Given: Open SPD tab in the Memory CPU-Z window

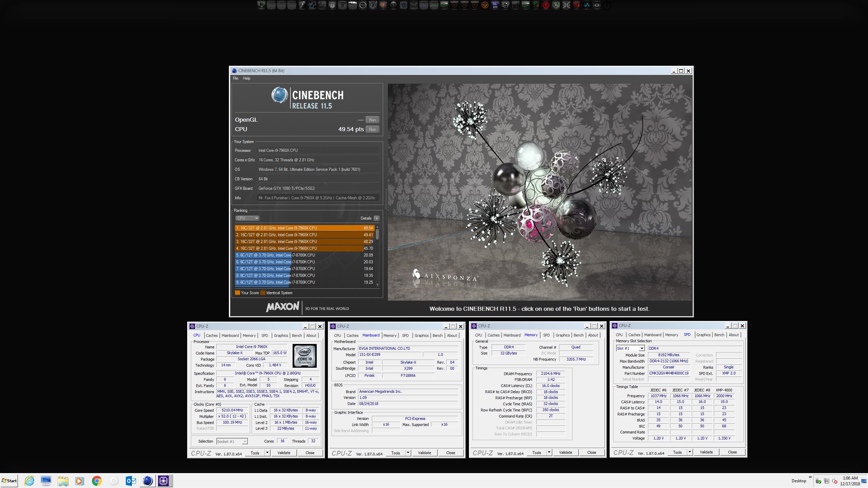Looking at the screenshot, I should [x=546, y=335].
